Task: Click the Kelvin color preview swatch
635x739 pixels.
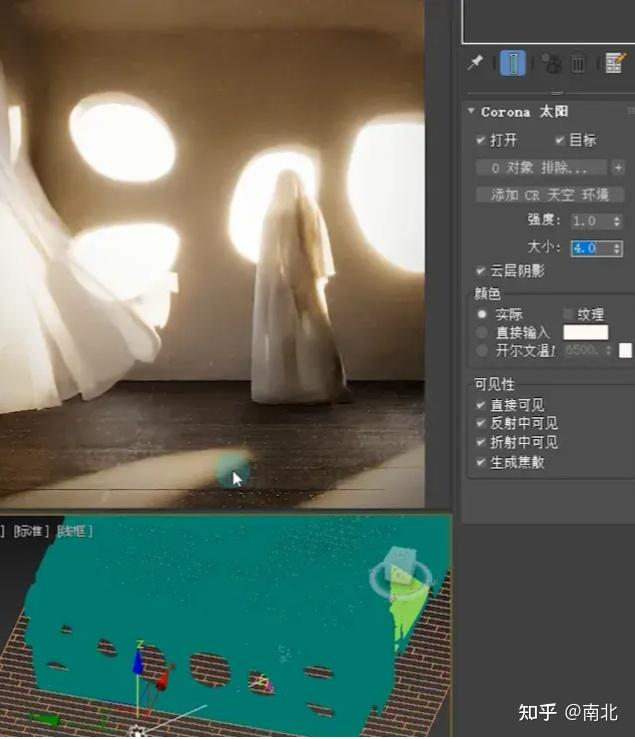Action: [x=625, y=350]
